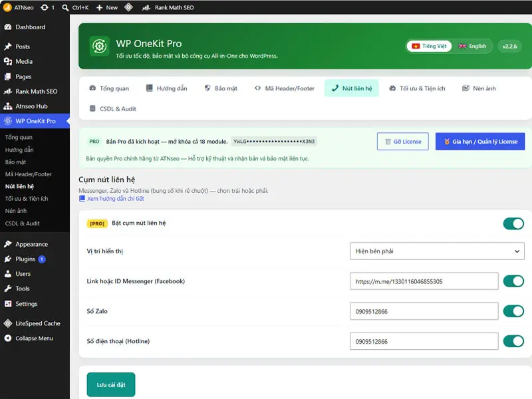532x399 pixels.
Task: Toggle the Messenger link switch
Action: point(513,281)
